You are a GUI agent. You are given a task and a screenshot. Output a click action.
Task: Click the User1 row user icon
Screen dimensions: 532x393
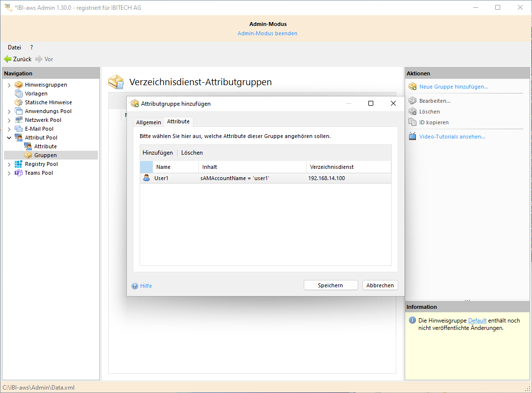point(146,178)
